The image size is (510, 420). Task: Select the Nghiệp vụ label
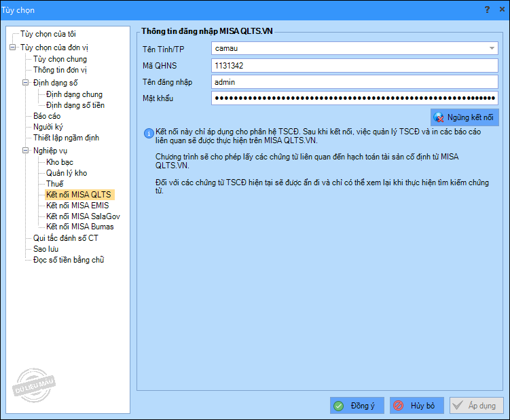point(50,151)
